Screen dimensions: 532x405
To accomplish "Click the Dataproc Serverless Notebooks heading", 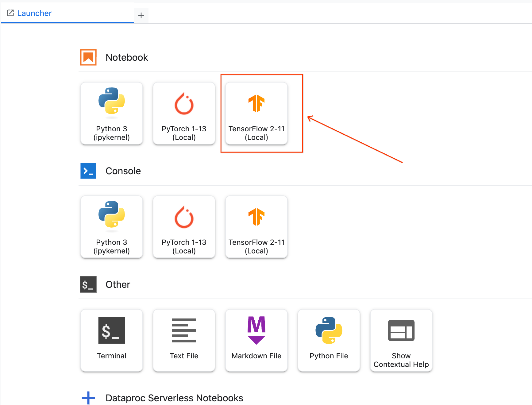I will pos(174,398).
